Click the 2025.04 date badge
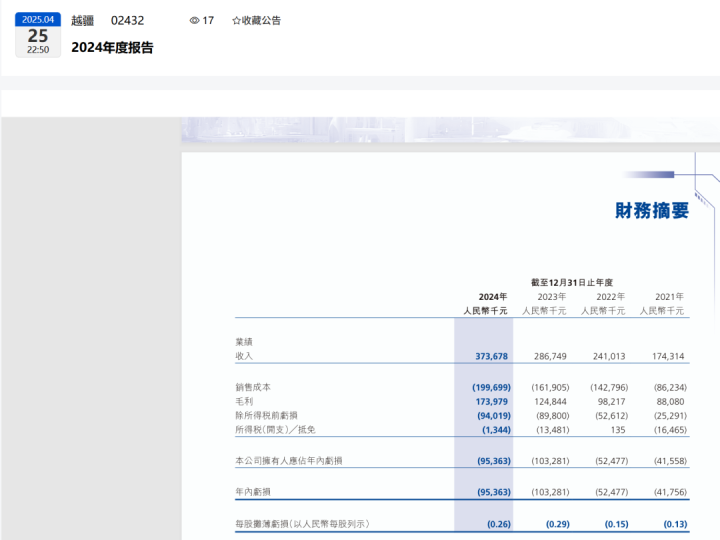Image resolution: width=720 pixels, height=540 pixels. 38,19
